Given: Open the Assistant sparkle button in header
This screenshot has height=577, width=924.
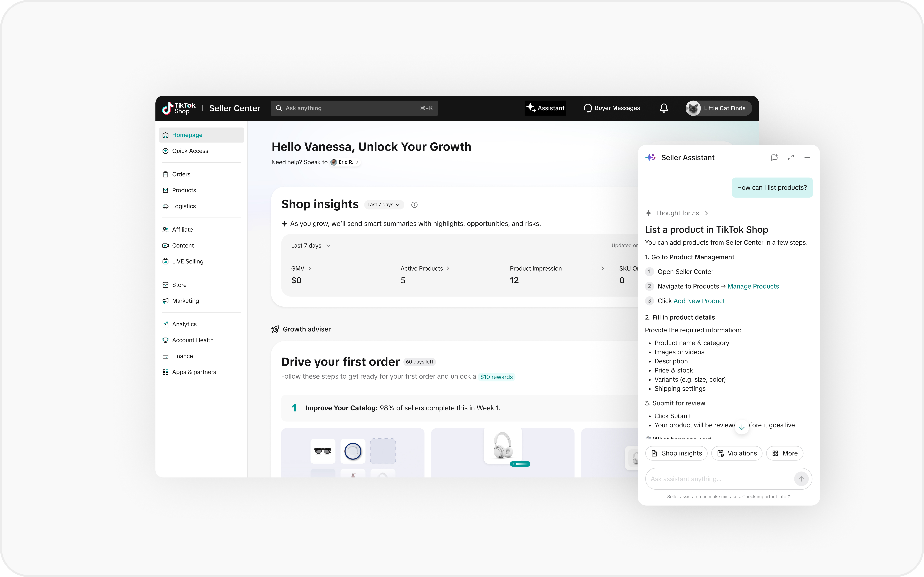Looking at the screenshot, I should (545, 108).
